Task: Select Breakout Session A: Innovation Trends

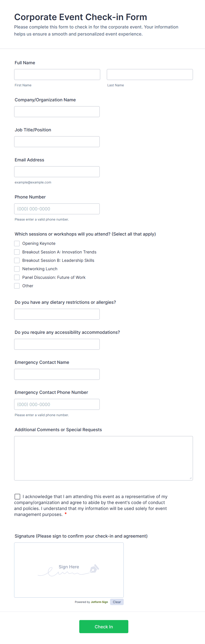Action: coord(17,252)
